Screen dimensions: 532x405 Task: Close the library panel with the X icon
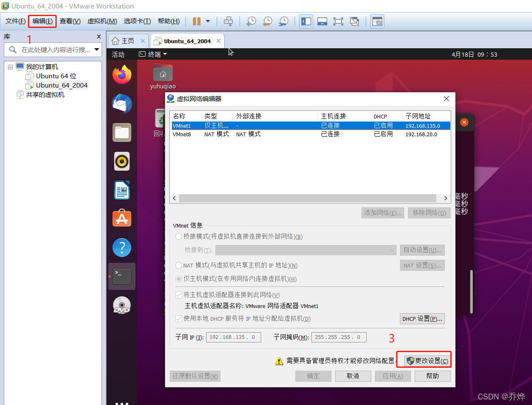tap(99, 37)
